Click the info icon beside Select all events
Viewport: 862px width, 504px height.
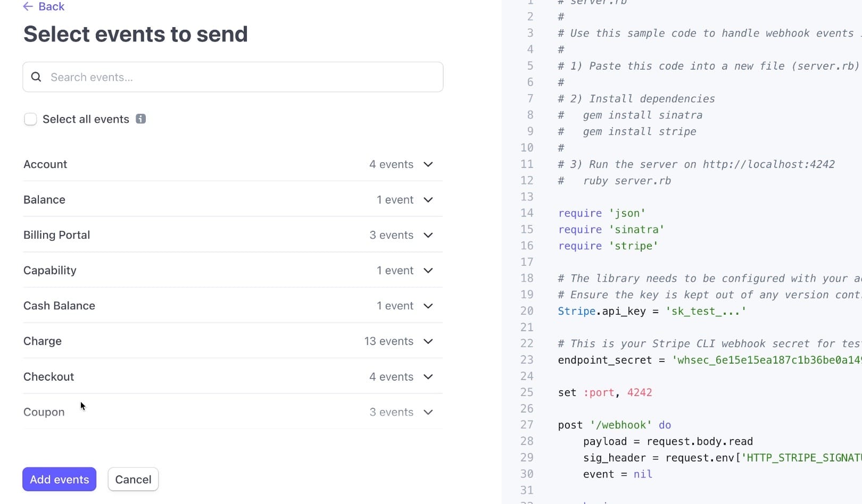pyautogui.click(x=140, y=119)
